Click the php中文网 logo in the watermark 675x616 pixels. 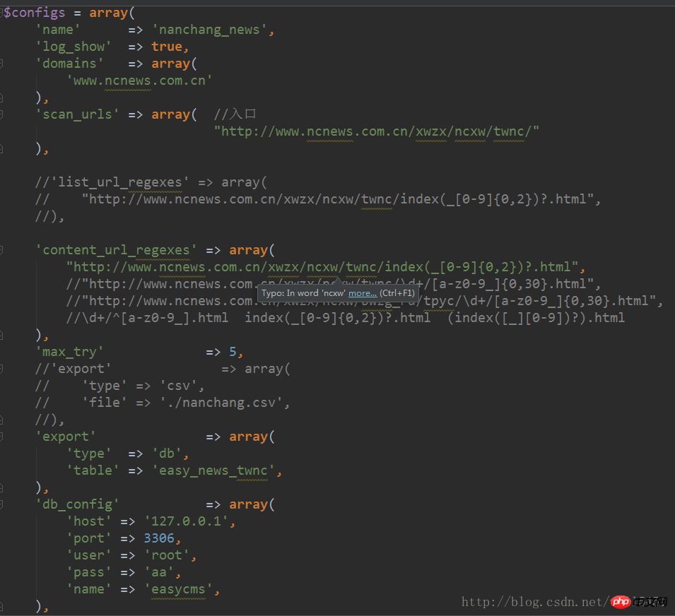(621, 602)
